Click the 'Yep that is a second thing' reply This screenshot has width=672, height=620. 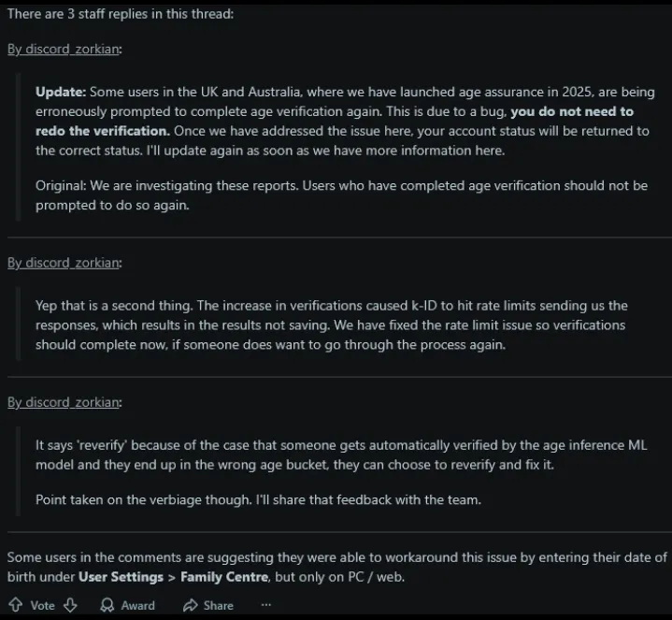coord(331,324)
